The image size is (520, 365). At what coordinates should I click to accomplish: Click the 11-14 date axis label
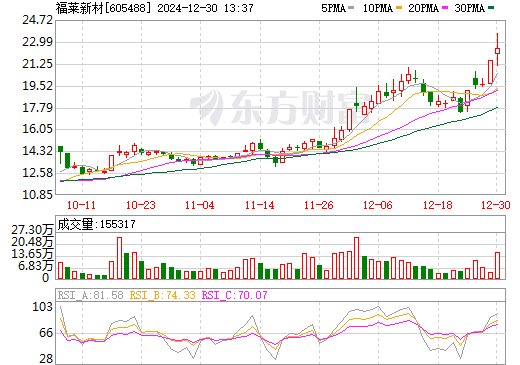(260, 205)
